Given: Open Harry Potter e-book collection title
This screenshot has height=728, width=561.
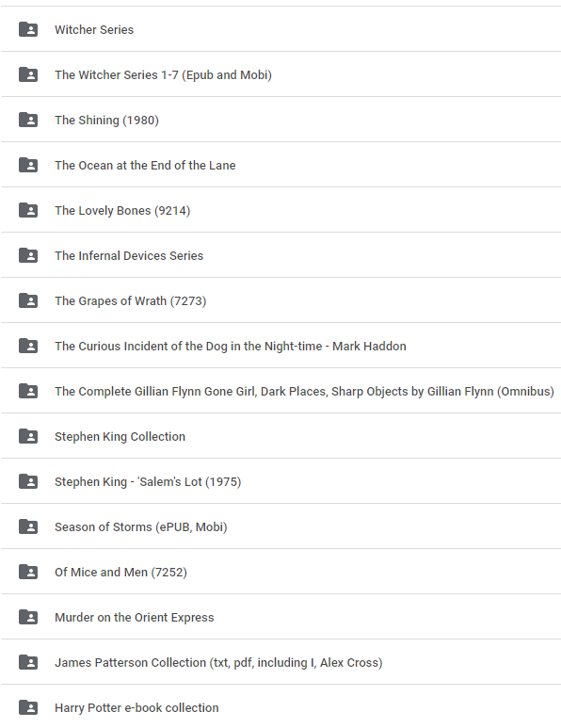Looking at the screenshot, I should (x=136, y=707).
